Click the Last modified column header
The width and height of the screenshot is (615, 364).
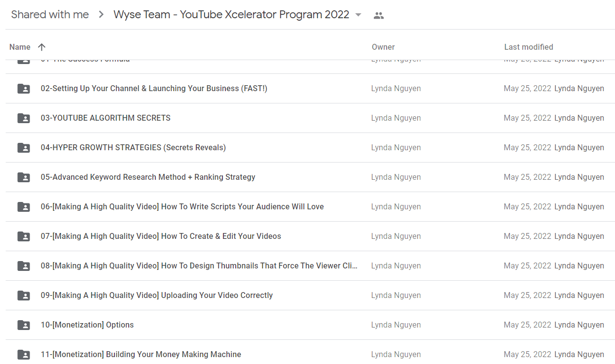point(528,47)
